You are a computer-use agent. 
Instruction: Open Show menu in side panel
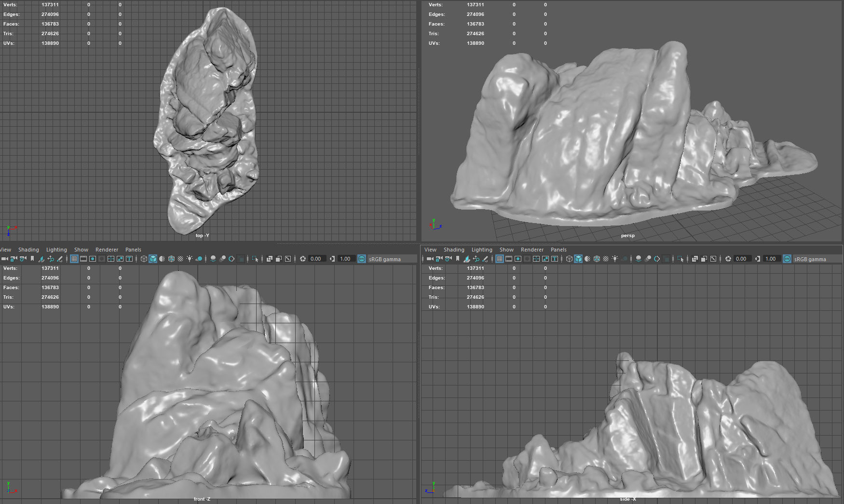(506, 250)
